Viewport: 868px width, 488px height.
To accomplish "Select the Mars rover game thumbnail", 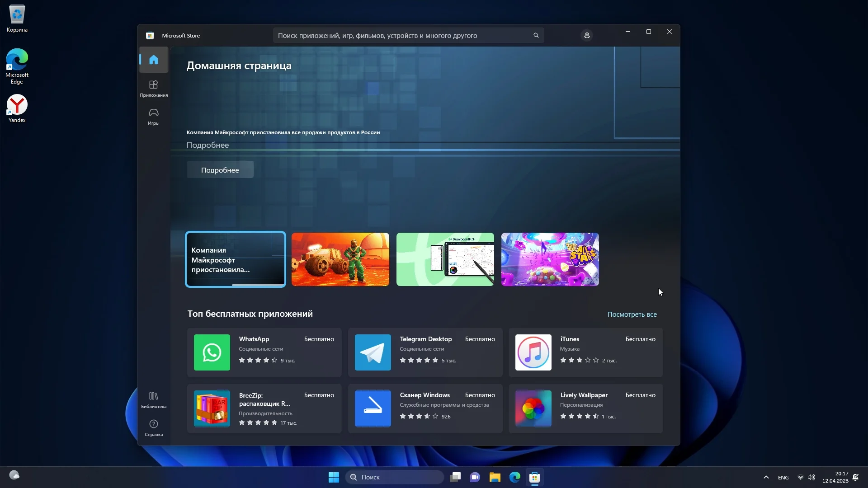I will (340, 259).
